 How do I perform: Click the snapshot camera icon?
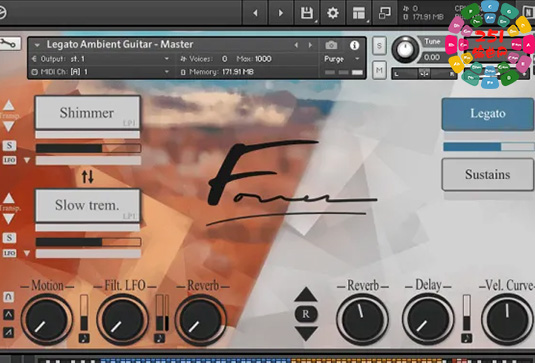331,45
